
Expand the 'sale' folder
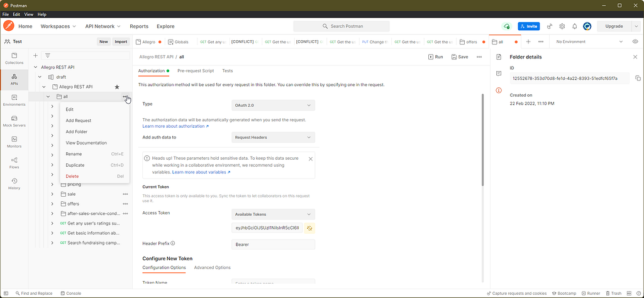point(52,194)
